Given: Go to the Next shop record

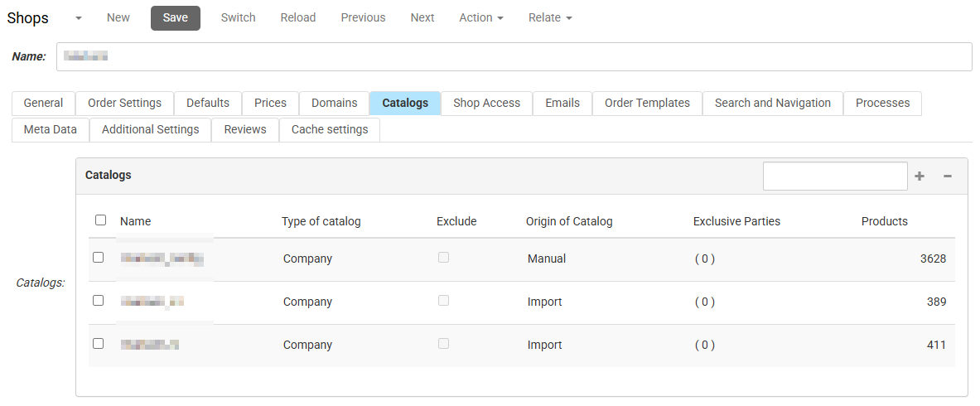Looking at the screenshot, I should point(422,17).
